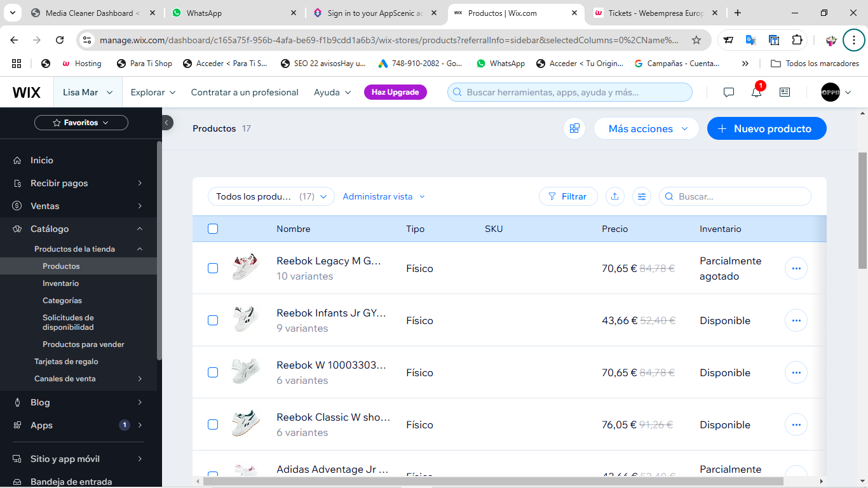Viewport: 868px width, 488px height.
Task: Collapse the Catálogo section
Action: click(79, 229)
